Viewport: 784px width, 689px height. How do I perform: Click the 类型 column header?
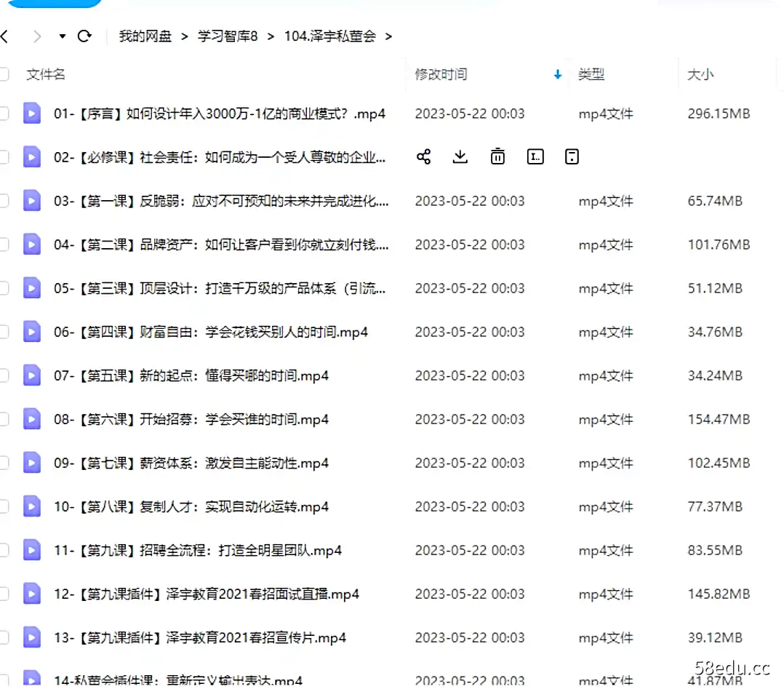591,74
